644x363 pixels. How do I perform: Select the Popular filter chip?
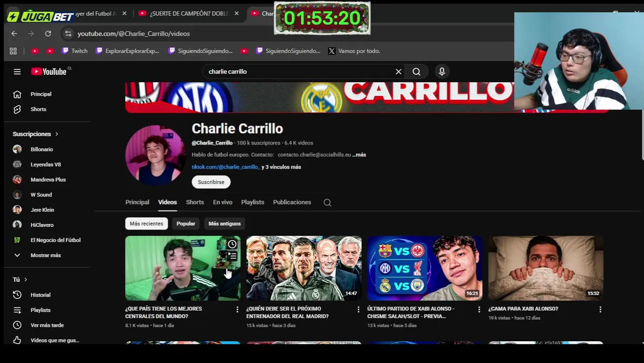point(186,224)
